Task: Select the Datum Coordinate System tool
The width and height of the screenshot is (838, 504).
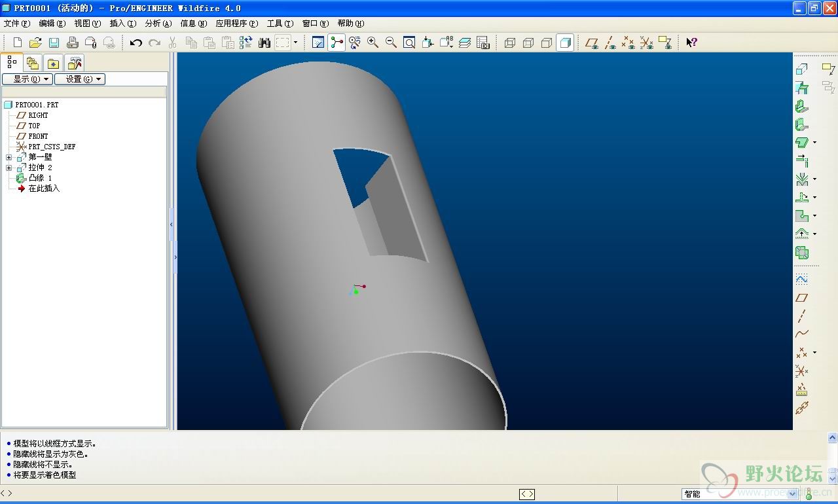Action: pyautogui.click(x=802, y=371)
